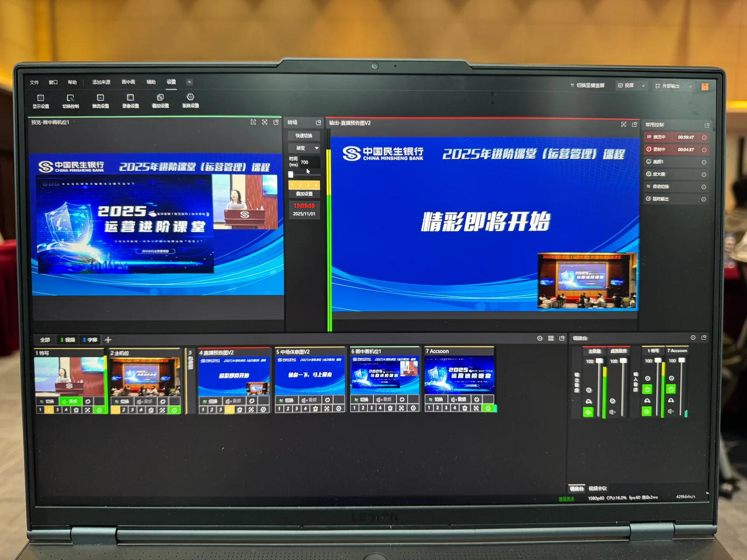The height and width of the screenshot is (560, 747).
Task: Switch to the 字幕 subtitle tab
Action: (90, 340)
